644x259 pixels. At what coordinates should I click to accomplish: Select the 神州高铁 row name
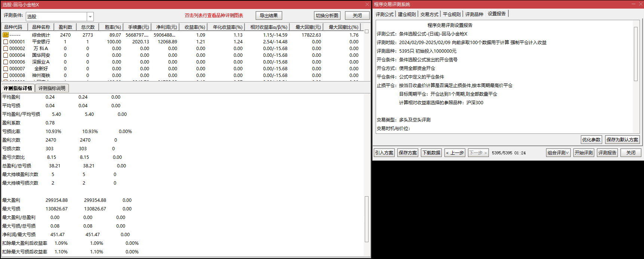pos(41,75)
